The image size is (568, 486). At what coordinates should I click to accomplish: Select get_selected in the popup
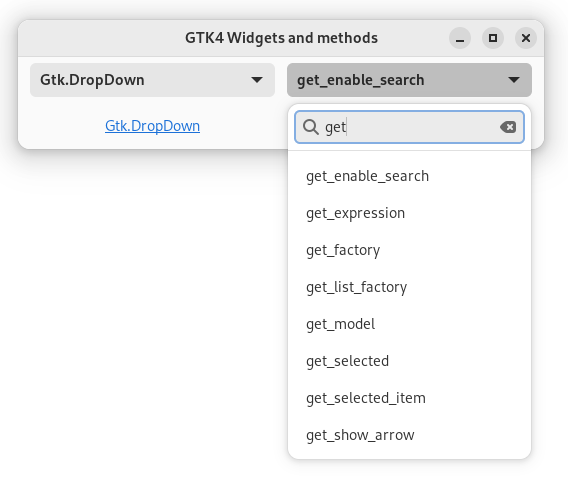409,361
